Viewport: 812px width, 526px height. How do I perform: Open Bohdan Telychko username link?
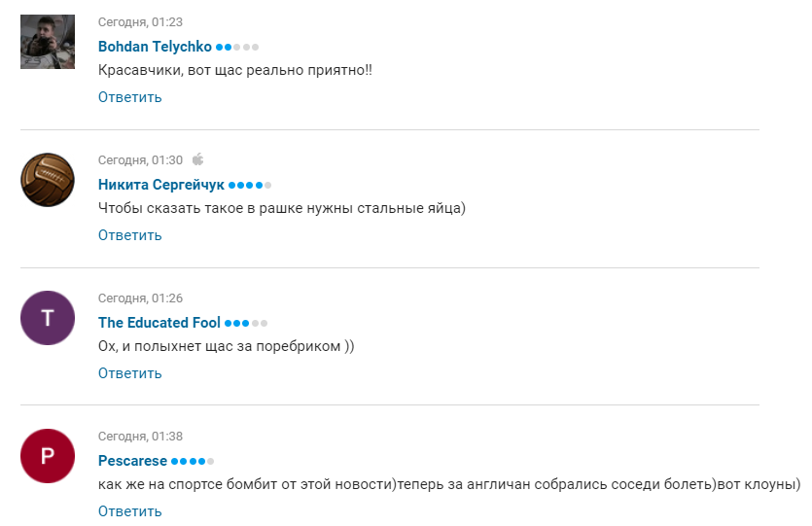[x=155, y=47]
